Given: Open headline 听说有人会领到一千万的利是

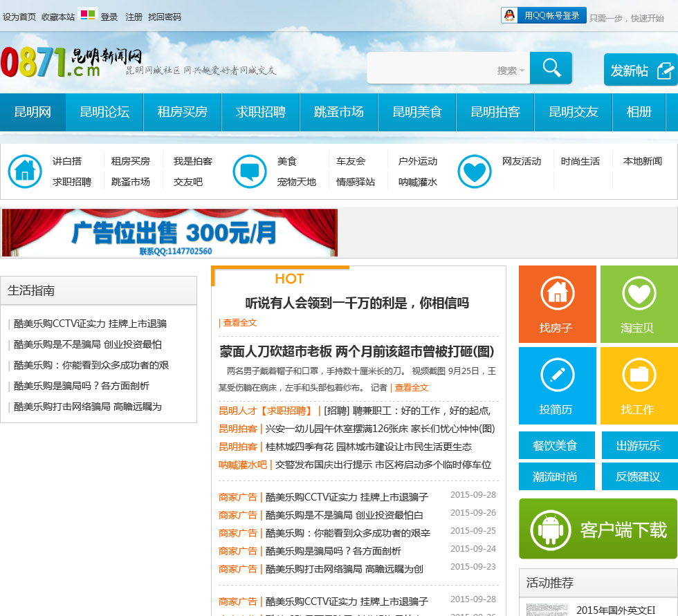Looking at the screenshot, I should pyautogui.click(x=357, y=303).
